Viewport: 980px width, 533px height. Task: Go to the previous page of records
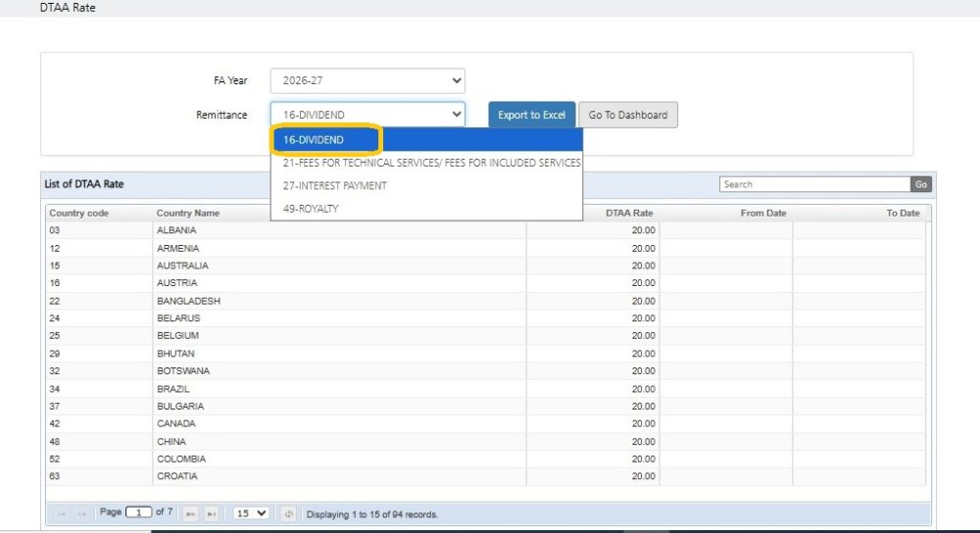tap(81, 513)
